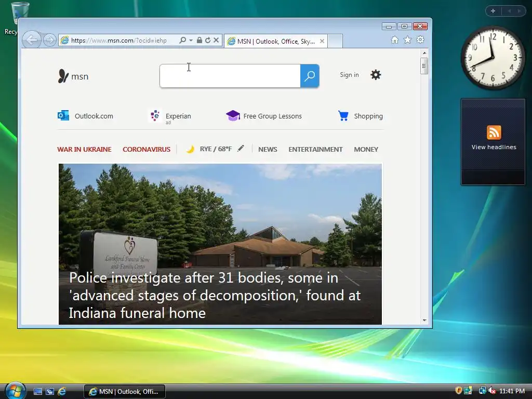
Task: Open the address bar autocomplete dropdown arrow
Action: coord(191,41)
